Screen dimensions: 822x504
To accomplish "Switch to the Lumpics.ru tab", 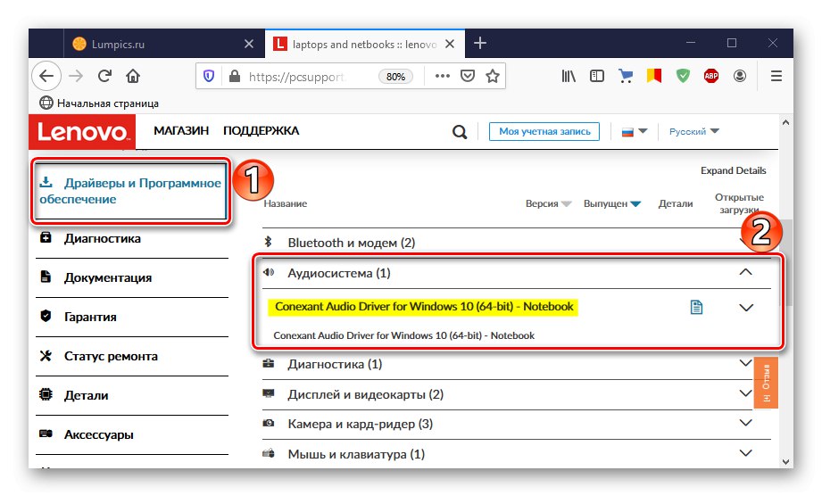I will tap(162, 44).
